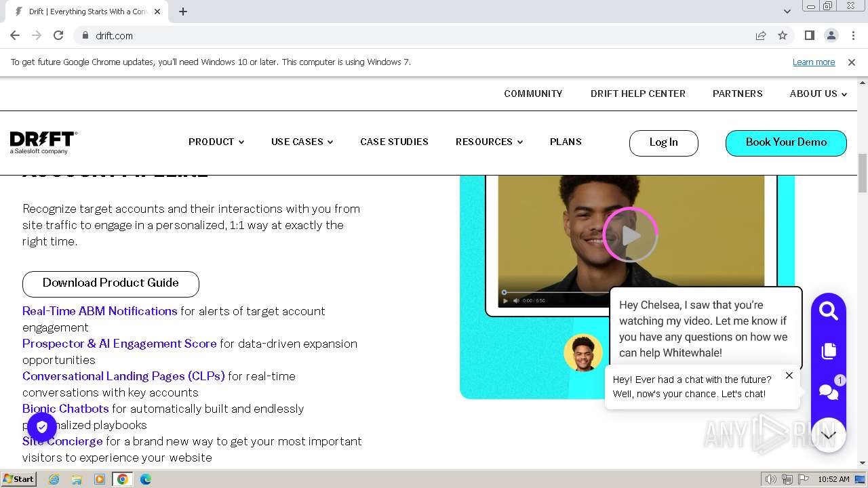Expand the ABOUT US dropdown
Screen dimensions: 868x488
point(818,94)
